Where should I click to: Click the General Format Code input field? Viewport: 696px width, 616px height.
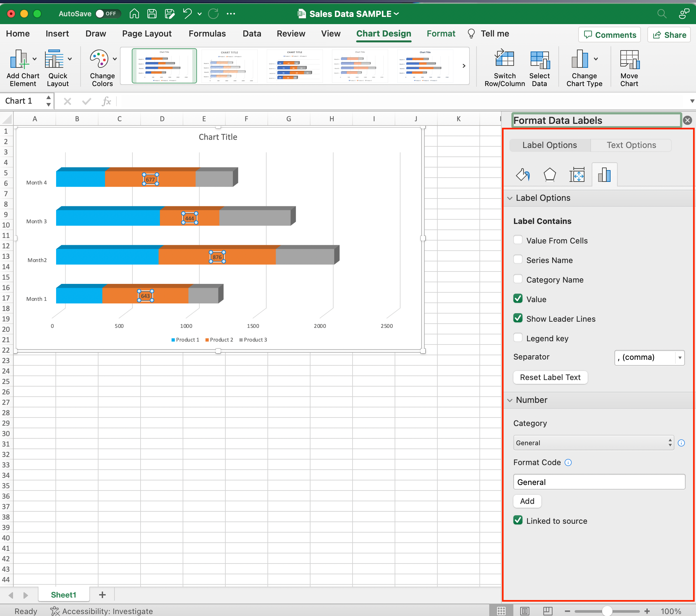(598, 482)
